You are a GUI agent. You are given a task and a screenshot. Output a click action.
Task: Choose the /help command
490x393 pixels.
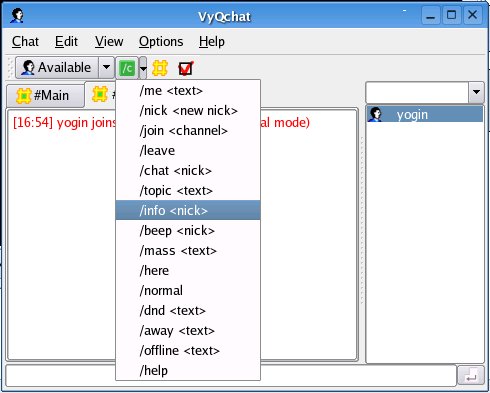point(188,370)
